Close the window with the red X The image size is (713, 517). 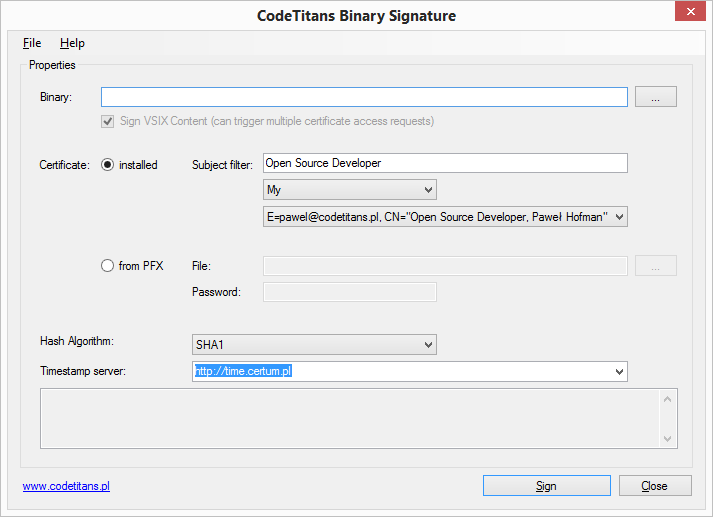tap(690, 11)
